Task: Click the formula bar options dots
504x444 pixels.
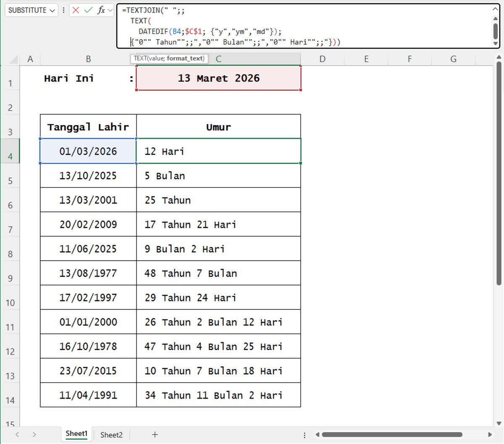Action: coord(63,10)
